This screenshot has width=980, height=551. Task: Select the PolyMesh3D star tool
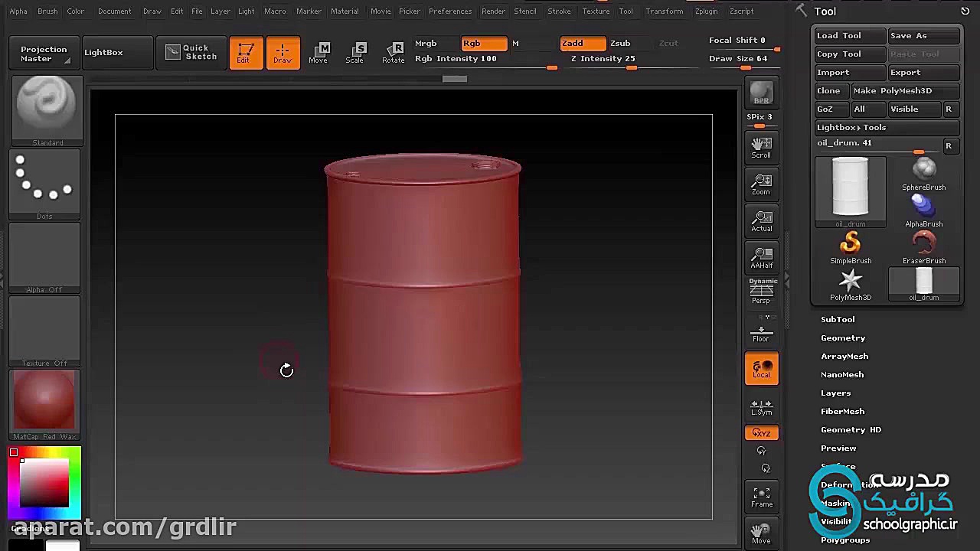pos(851,285)
